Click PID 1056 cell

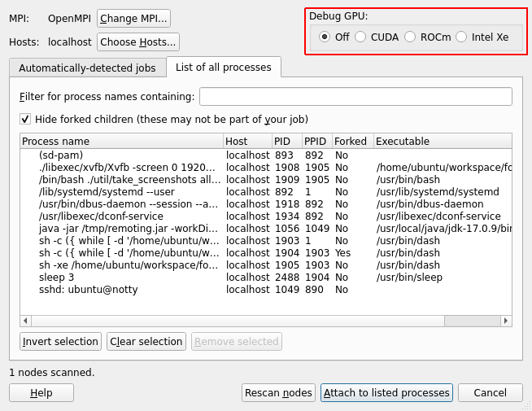(287, 229)
